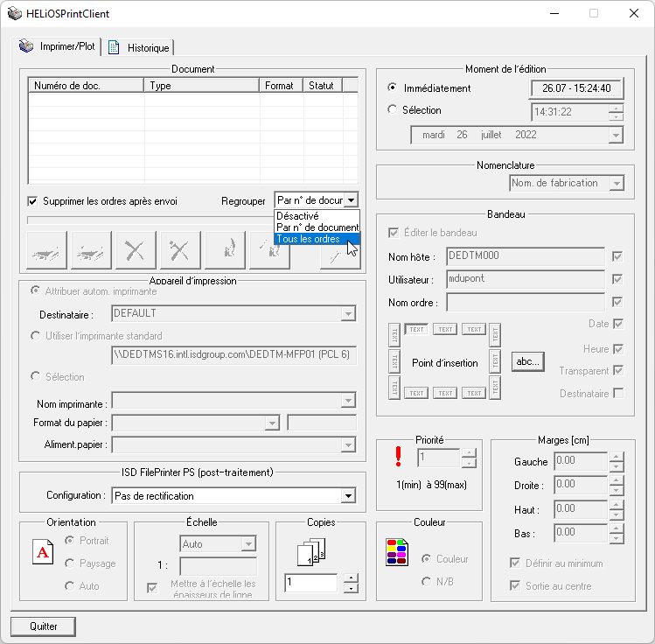Toggle the Transparent checkbox
Image resolution: width=655 pixels, height=644 pixels.
tap(618, 370)
